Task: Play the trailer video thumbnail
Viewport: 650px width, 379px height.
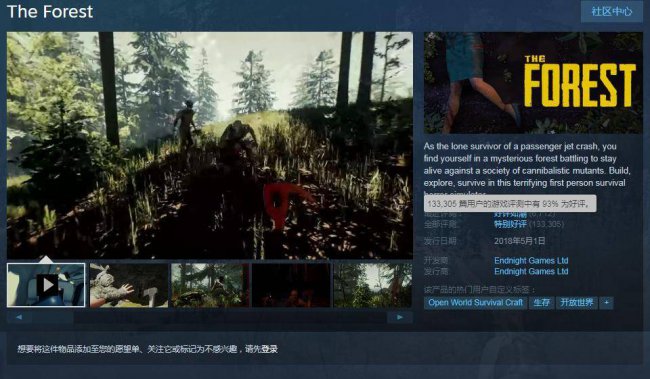Action: pos(46,285)
